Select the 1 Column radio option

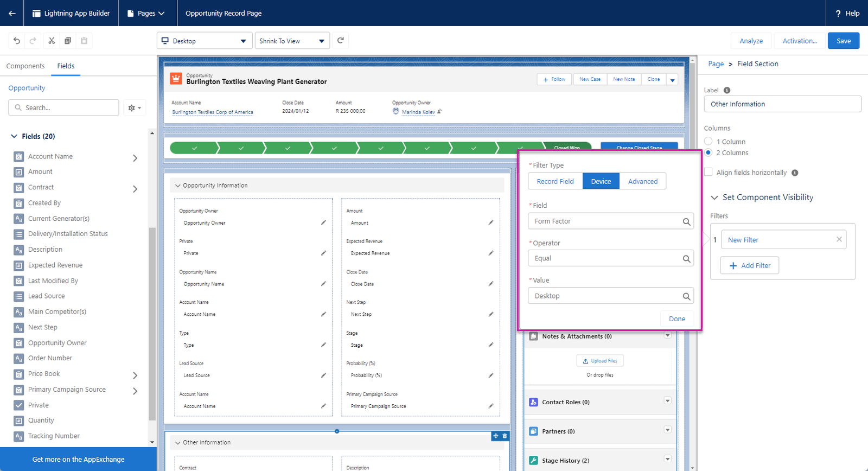click(x=709, y=141)
